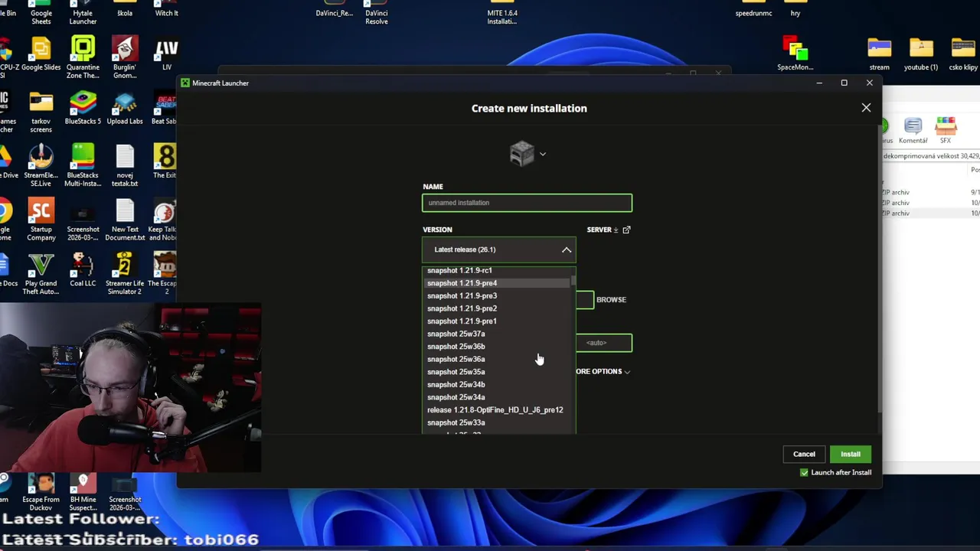The height and width of the screenshot is (551, 980).
Task: Select the MITE 1.6.4 Installation label
Action: 502,17
